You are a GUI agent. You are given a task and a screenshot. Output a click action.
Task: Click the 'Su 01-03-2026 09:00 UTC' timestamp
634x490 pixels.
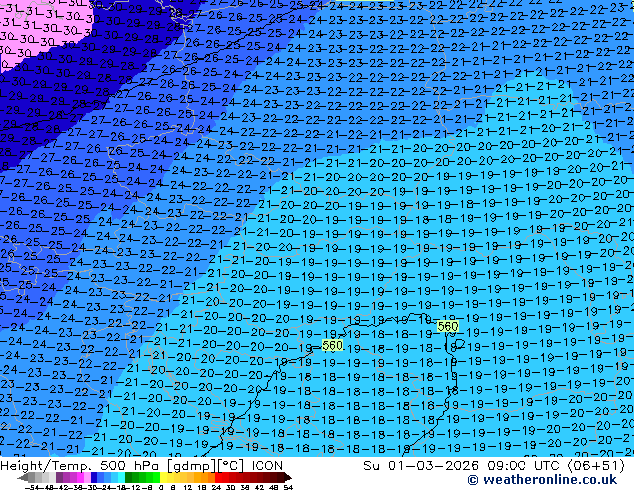coord(463,466)
